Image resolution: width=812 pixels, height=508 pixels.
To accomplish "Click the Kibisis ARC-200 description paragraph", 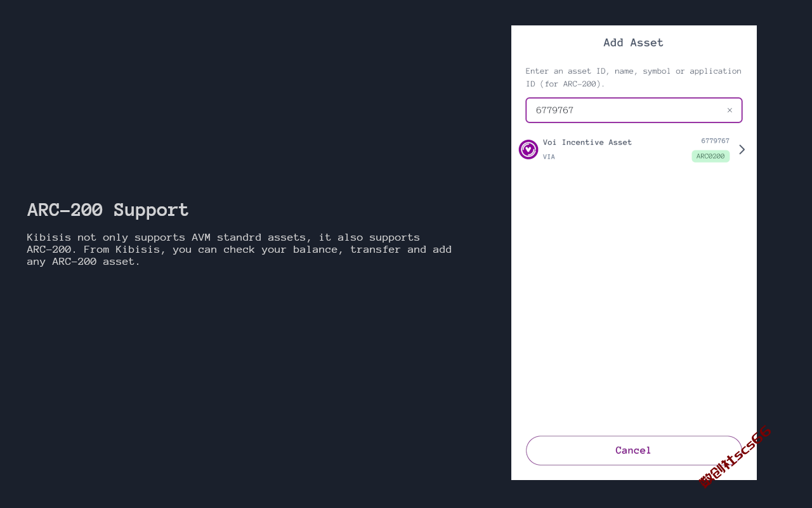I will pos(239,250).
